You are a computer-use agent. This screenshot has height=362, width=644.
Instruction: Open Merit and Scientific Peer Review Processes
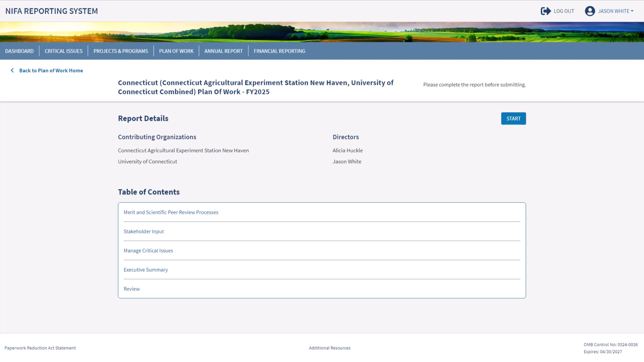(171, 212)
